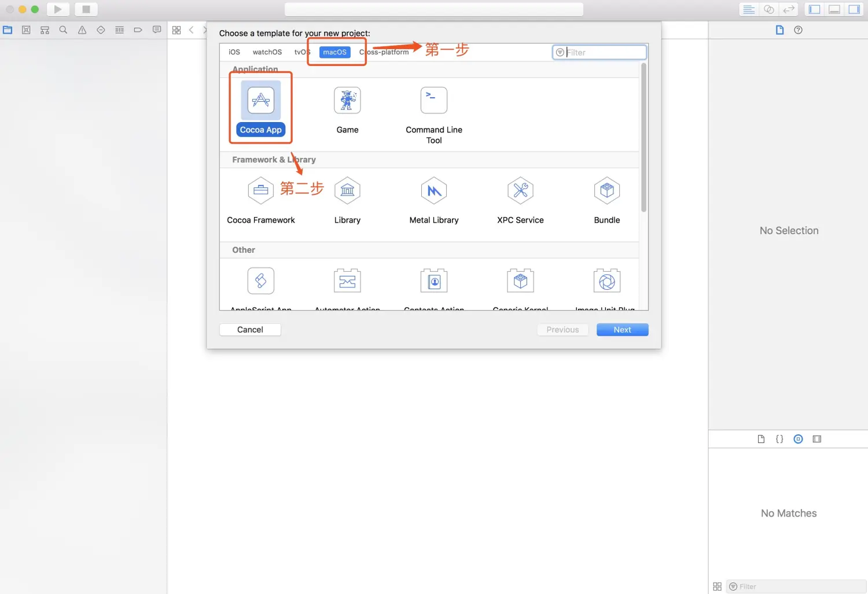Open the Report navigator speech-bubble icon
The width and height of the screenshot is (868, 594).
[157, 30]
